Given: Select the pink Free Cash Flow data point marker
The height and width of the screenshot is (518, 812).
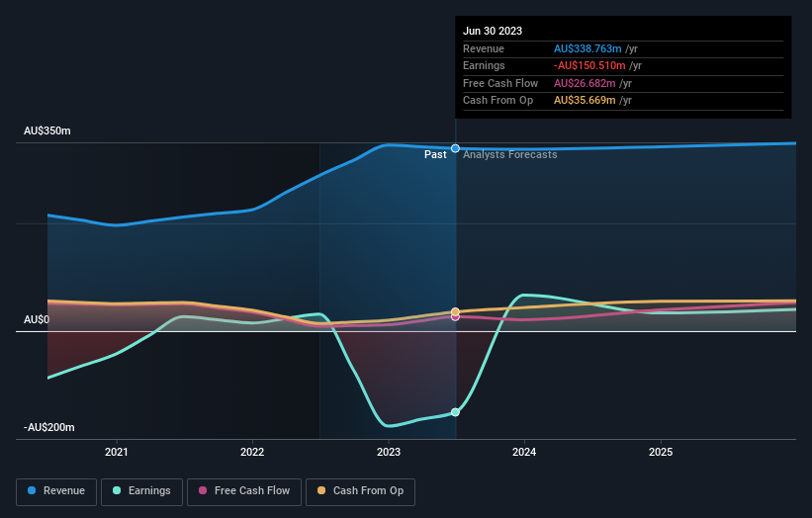Looking at the screenshot, I should click(455, 316).
